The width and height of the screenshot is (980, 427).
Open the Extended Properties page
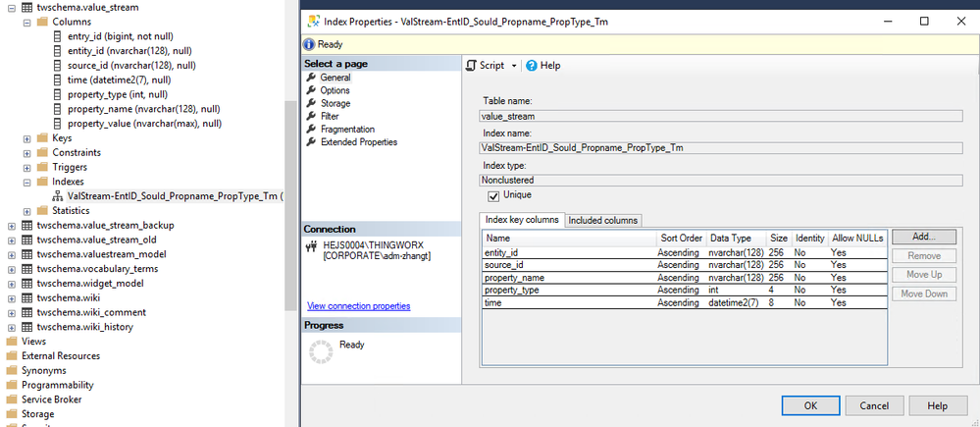[358, 141]
